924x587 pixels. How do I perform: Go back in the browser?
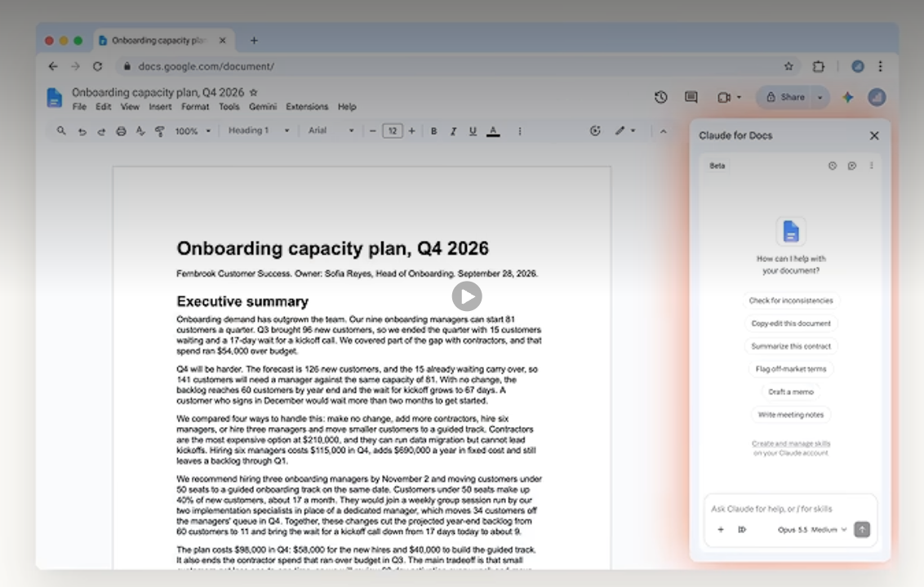(x=53, y=67)
